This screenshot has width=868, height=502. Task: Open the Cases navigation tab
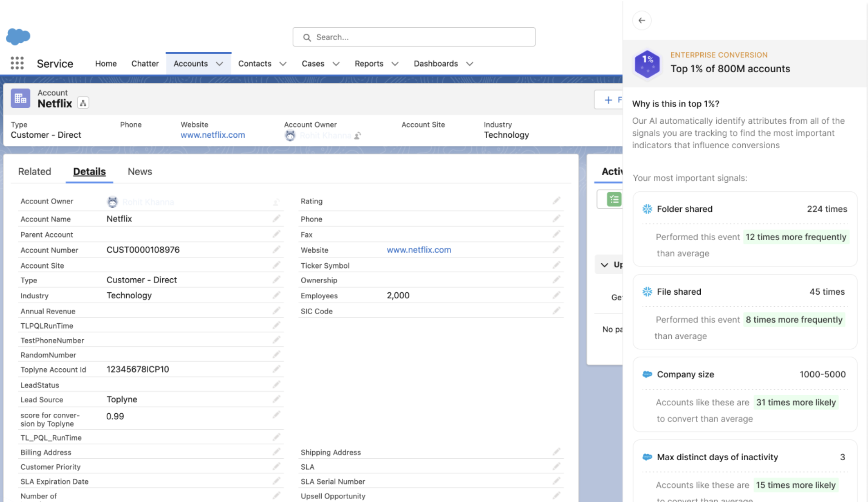pyautogui.click(x=313, y=64)
